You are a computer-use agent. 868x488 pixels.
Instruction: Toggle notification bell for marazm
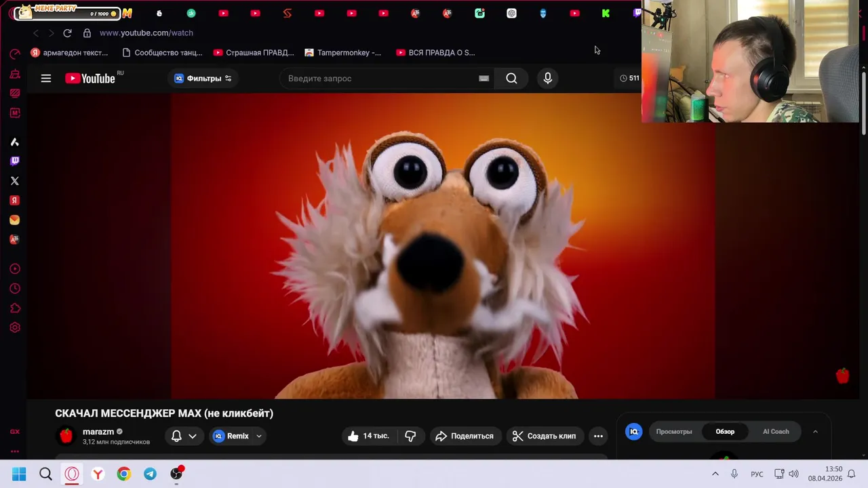[176, 436]
